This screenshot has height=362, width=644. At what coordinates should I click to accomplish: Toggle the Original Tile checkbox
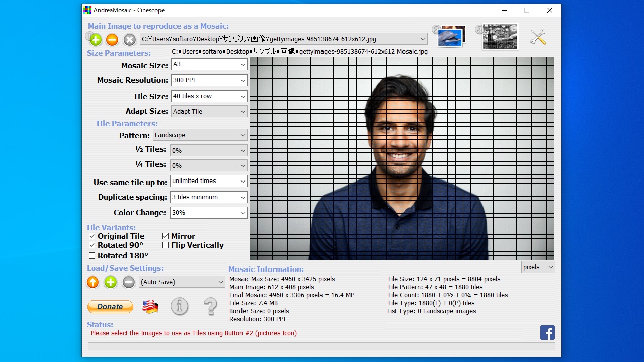click(92, 236)
